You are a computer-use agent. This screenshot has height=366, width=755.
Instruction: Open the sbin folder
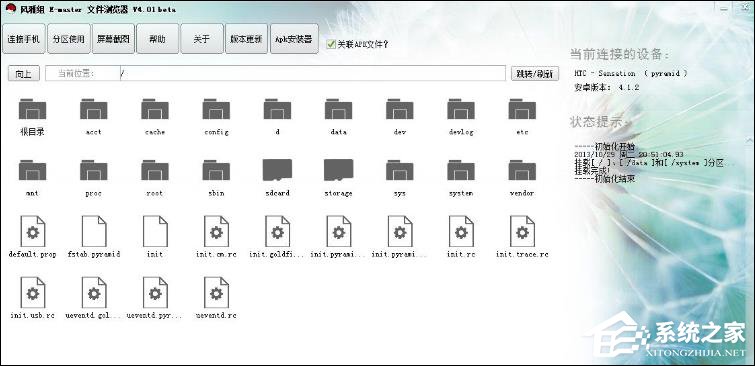point(216,170)
